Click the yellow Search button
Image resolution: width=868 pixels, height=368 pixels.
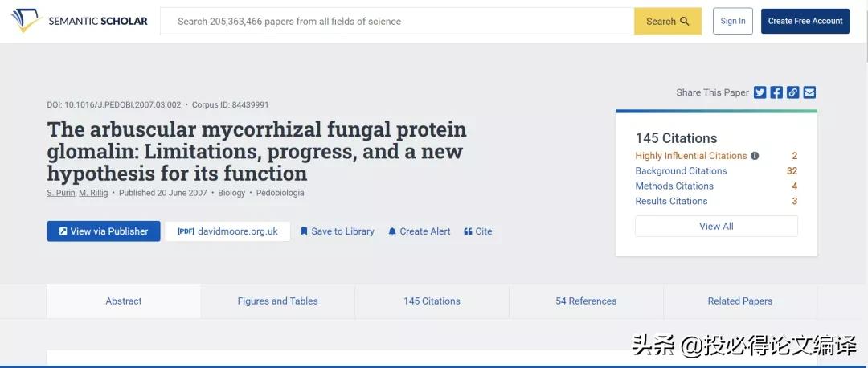[x=668, y=22]
